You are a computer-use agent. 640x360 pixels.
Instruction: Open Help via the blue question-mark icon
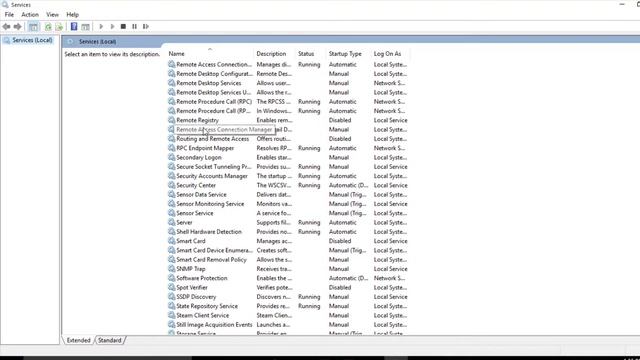pos(74,27)
